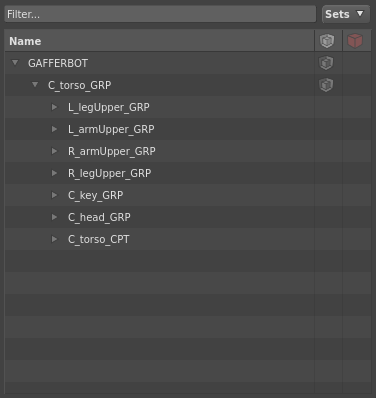The image size is (376, 398).
Task: Collapse the GAFFERBOT tree node
Action: click(x=15, y=63)
